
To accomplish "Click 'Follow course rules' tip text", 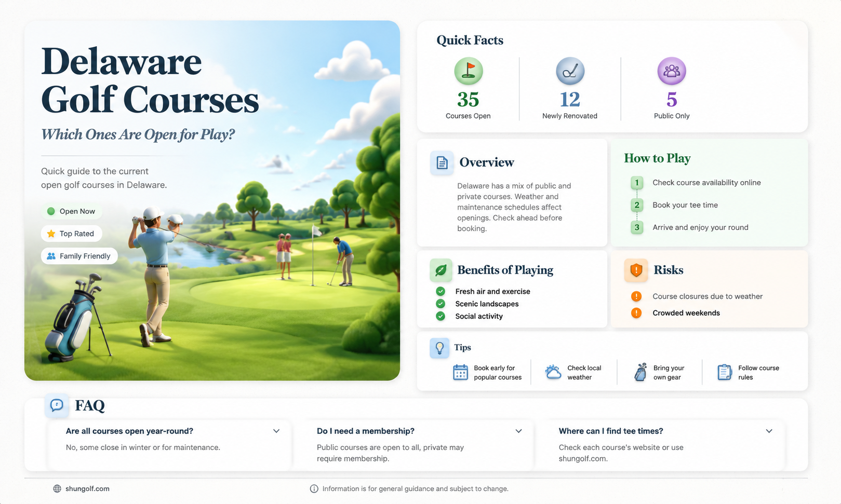I will 758,373.
